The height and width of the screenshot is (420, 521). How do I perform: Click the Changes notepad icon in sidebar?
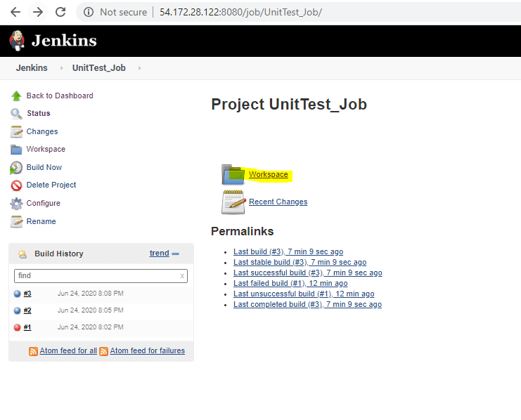(x=16, y=131)
